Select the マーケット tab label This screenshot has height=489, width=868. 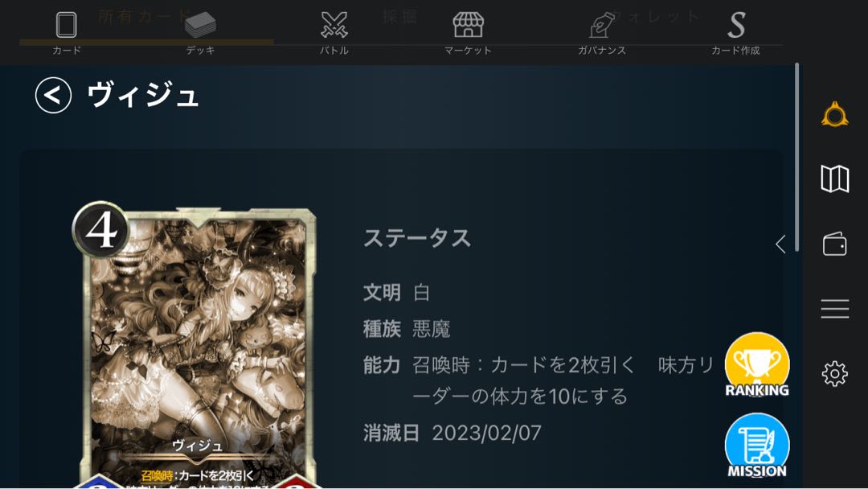(468, 51)
